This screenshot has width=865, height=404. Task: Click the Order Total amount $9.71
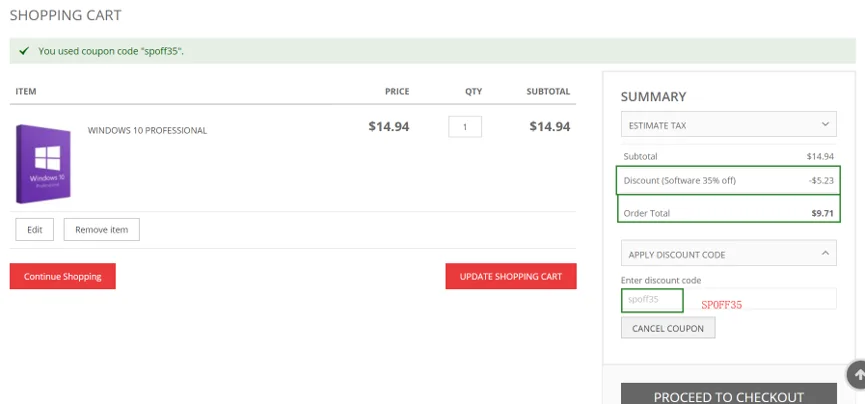pos(822,213)
